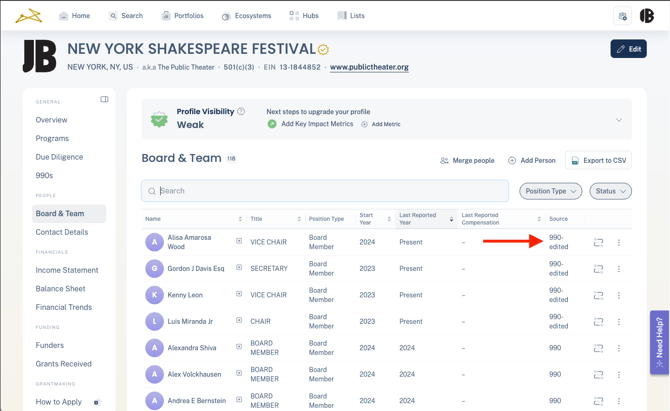Image resolution: width=670 pixels, height=411 pixels.
Task: Sort the table by Last Reported Year
Action: coord(451,219)
